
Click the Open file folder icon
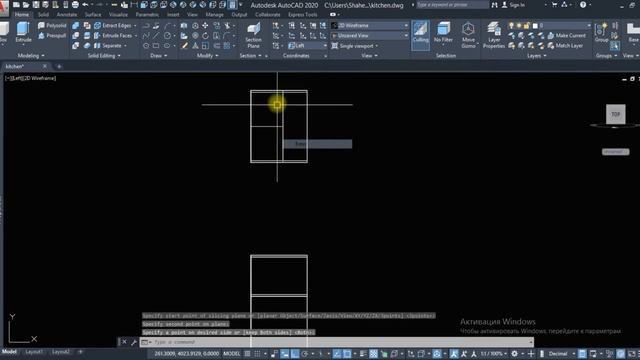pyautogui.click(x=26, y=5)
